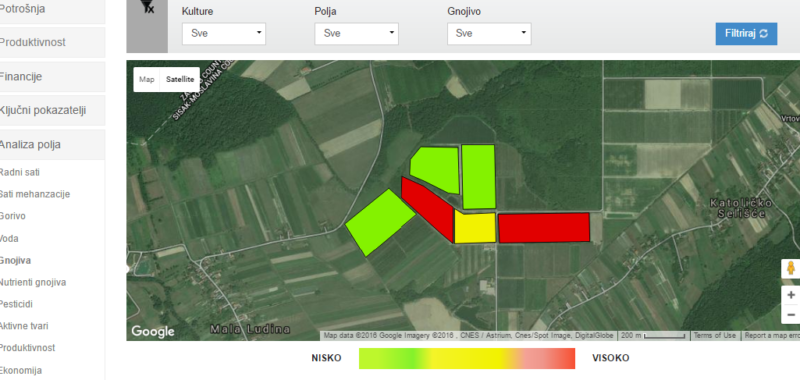Open Street View pegman icon
This screenshot has width=800, height=380.
click(x=791, y=268)
